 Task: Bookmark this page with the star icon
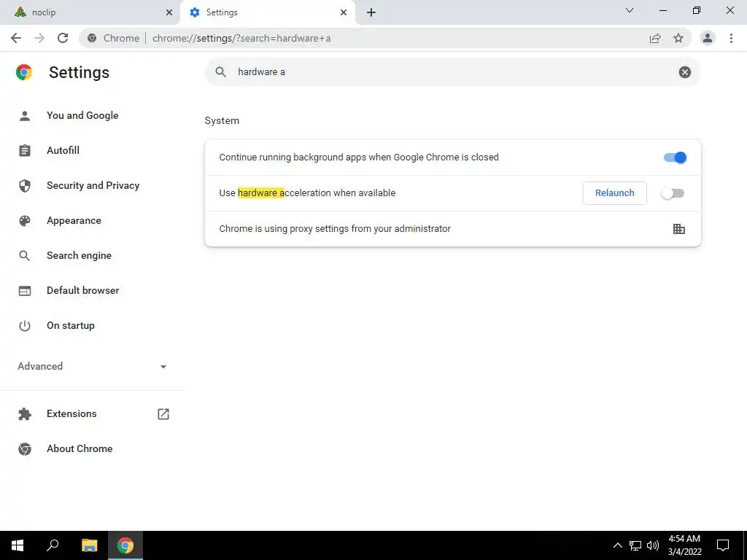click(x=678, y=38)
